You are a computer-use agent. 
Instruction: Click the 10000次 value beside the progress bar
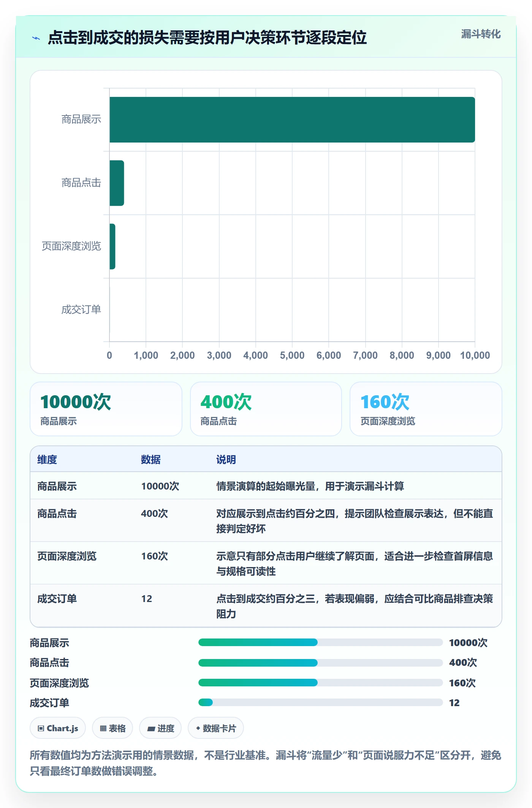point(468,643)
